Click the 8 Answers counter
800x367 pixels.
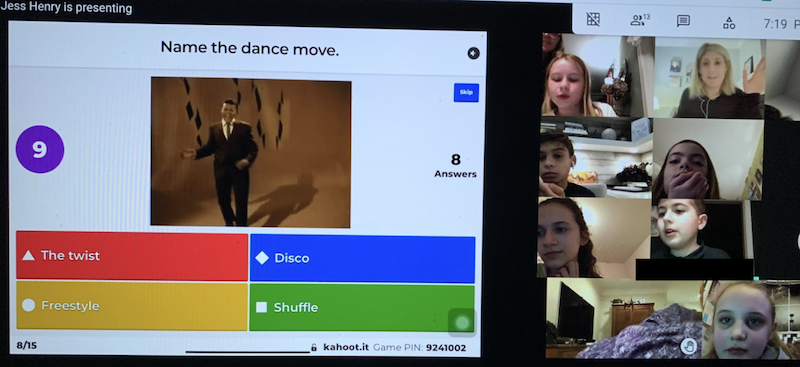click(455, 166)
